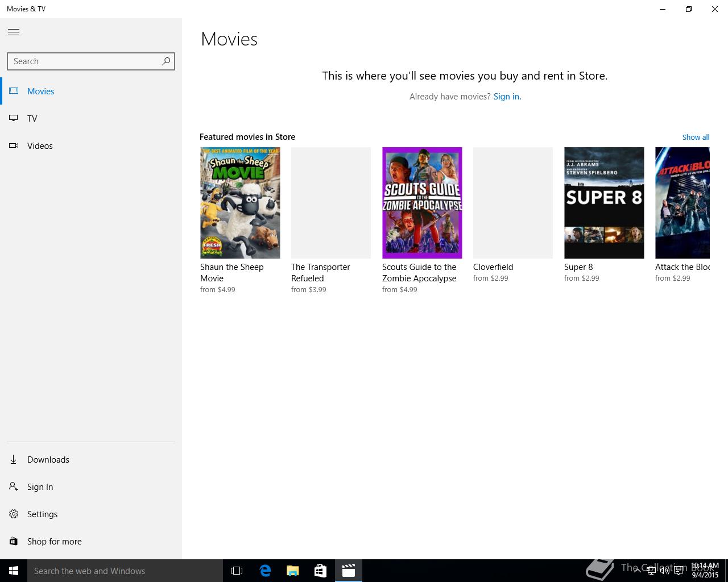Click the Search the web and Windows box
This screenshot has width=728, height=582.
(x=125, y=571)
